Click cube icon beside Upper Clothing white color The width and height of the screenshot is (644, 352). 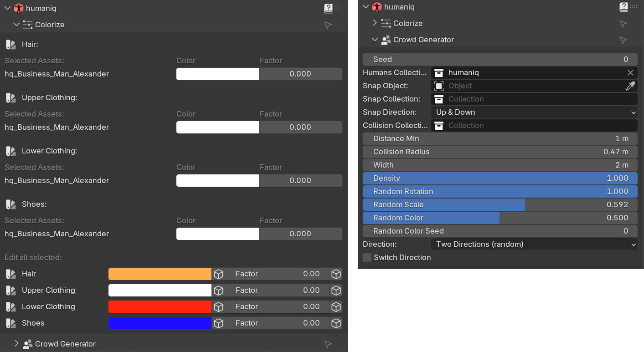218,290
